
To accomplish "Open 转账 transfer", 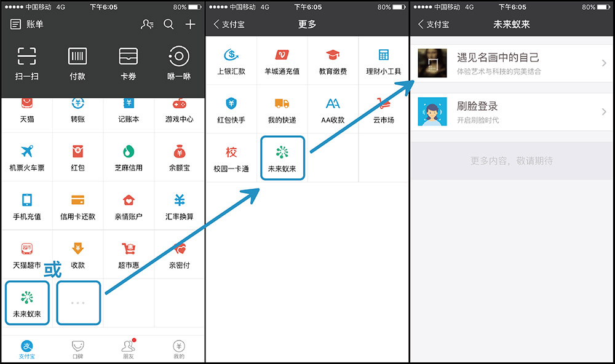I will coord(77,111).
